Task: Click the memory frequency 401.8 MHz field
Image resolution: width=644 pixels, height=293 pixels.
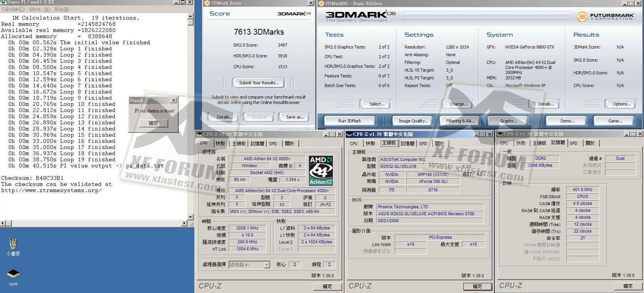Action: [x=582, y=189]
